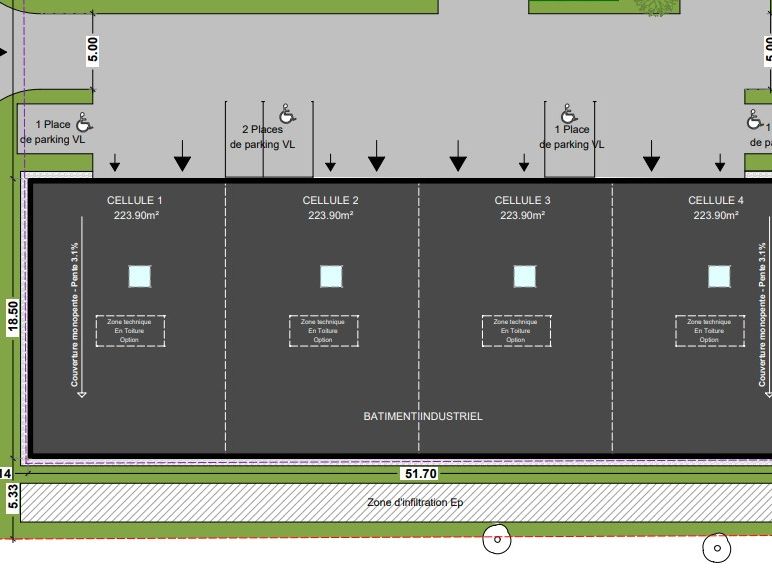Click the CELLULE 4 label
This screenshot has width=772, height=579.
pyautogui.click(x=715, y=200)
